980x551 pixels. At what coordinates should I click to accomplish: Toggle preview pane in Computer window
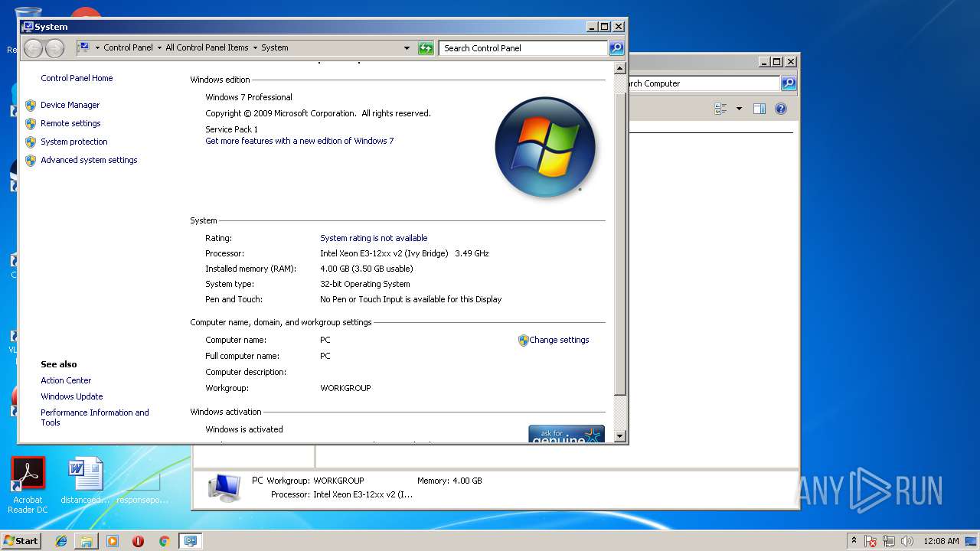[x=759, y=109]
